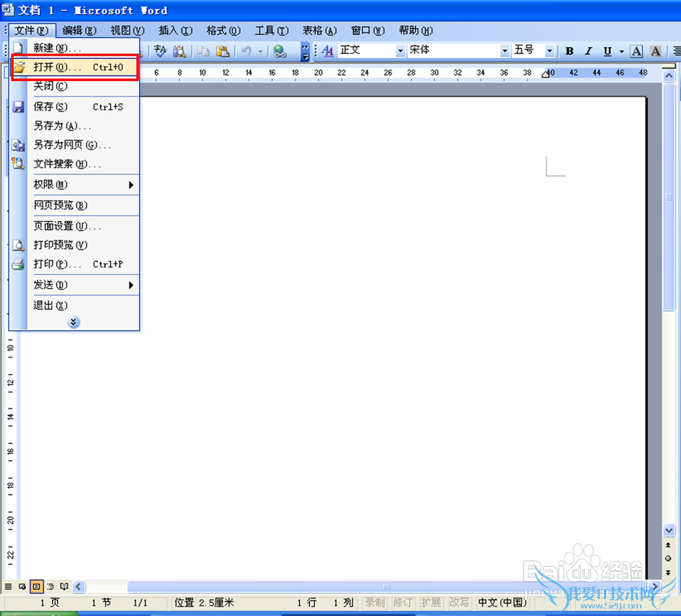The height and width of the screenshot is (616, 681).
Task: Open the 工具(T) menu
Action: (x=272, y=31)
